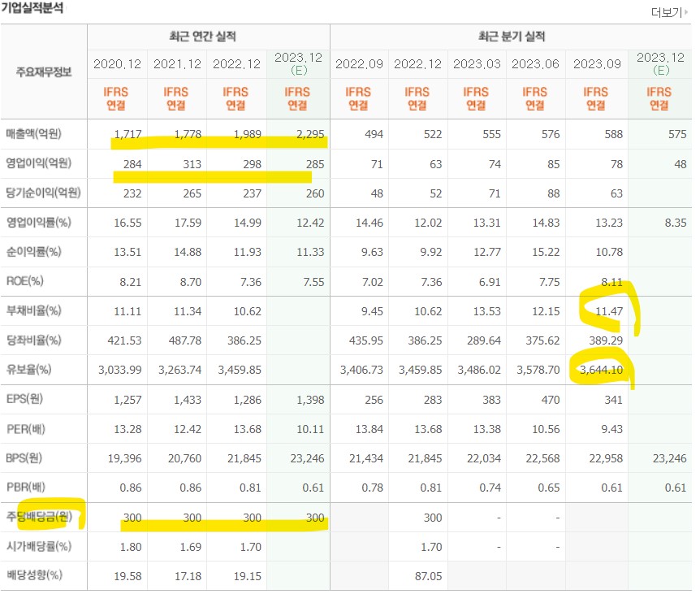Click the annual sales value 2,295
Viewport: 700px width, 594px height.
(x=310, y=134)
